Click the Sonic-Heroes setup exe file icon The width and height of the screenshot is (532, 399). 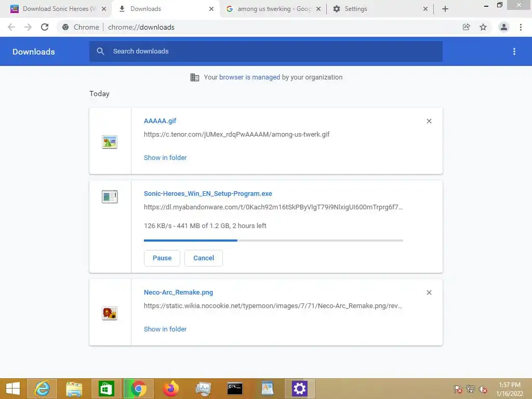(x=110, y=197)
